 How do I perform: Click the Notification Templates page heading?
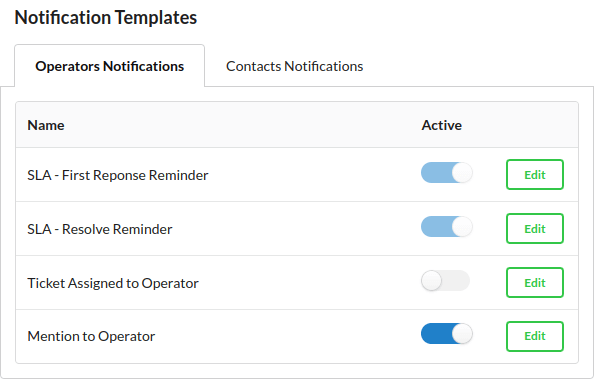pyautogui.click(x=106, y=17)
